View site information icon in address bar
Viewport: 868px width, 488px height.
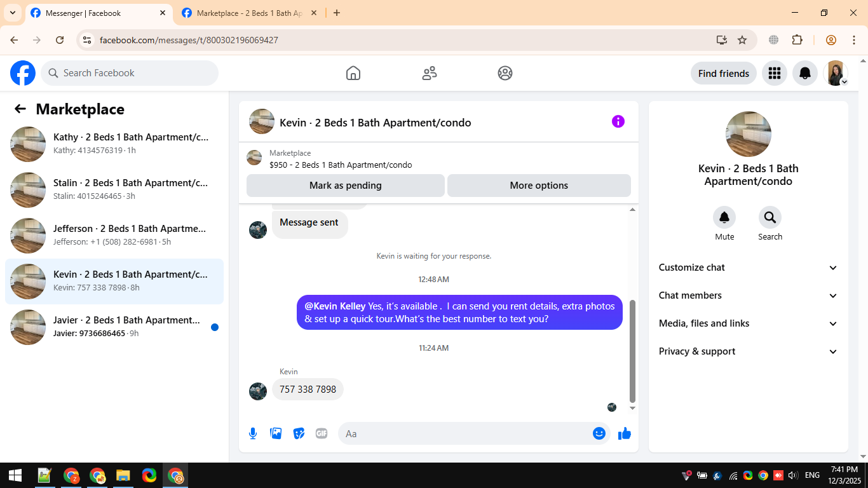(x=88, y=40)
